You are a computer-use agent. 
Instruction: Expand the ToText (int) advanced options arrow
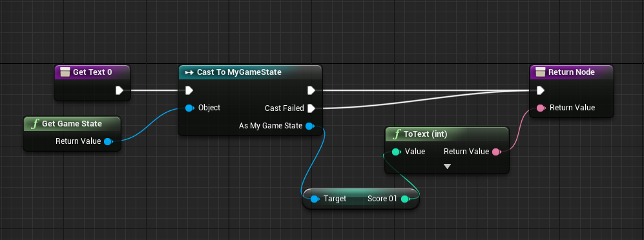pyautogui.click(x=447, y=166)
